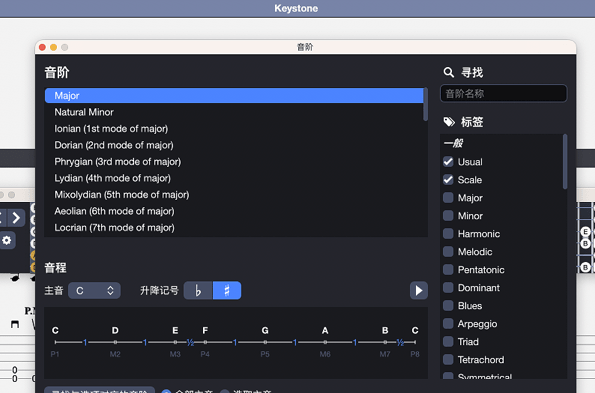Enable the Blues tag filter
This screenshot has height=393, width=595.
(448, 306)
